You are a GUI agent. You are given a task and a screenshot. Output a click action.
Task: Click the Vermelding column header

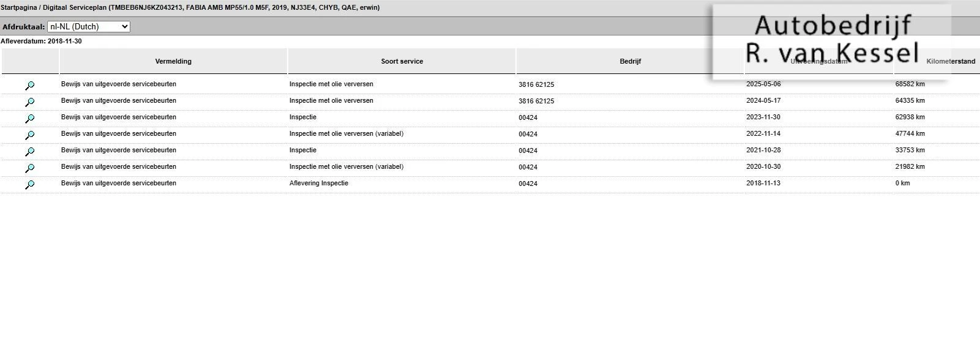pyautogui.click(x=173, y=61)
